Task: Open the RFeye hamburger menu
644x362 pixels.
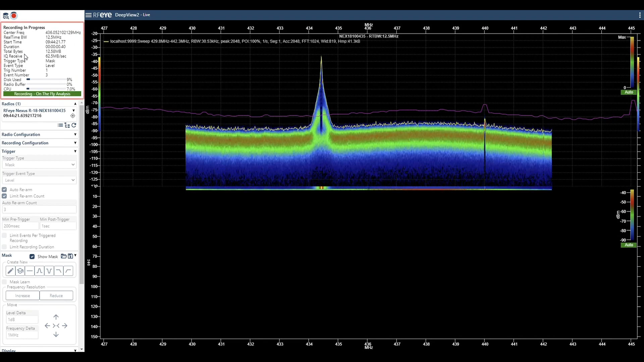Action: (89, 15)
